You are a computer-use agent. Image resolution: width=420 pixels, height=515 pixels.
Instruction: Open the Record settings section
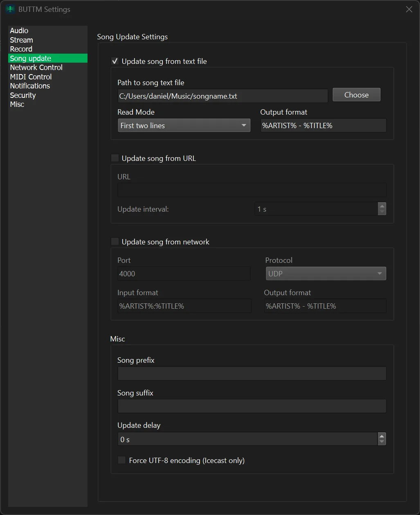[21, 49]
